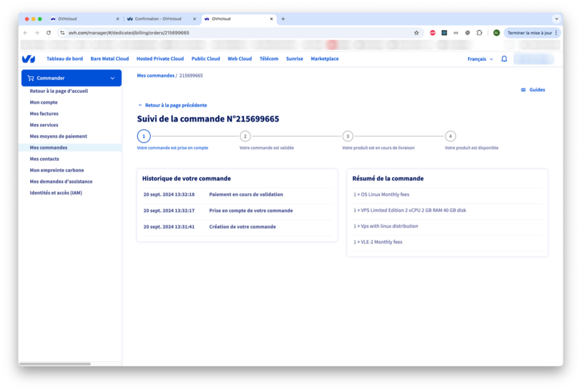Click Prise en compte de votre commande entry
The image size is (583, 392).
[251, 211]
